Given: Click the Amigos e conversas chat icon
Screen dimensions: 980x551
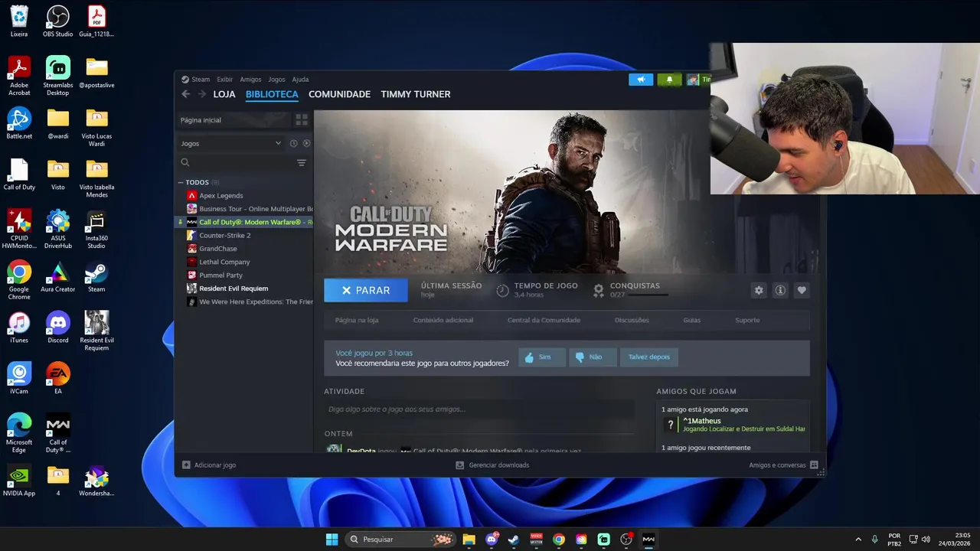Looking at the screenshot, I should click(x=814, y=465).
